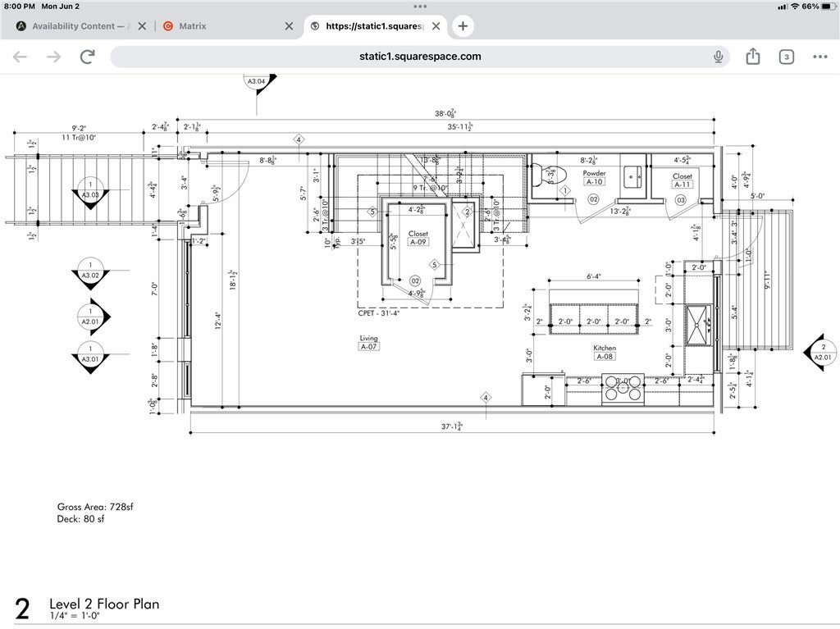Click the address bar URL field

coord(420,57)
